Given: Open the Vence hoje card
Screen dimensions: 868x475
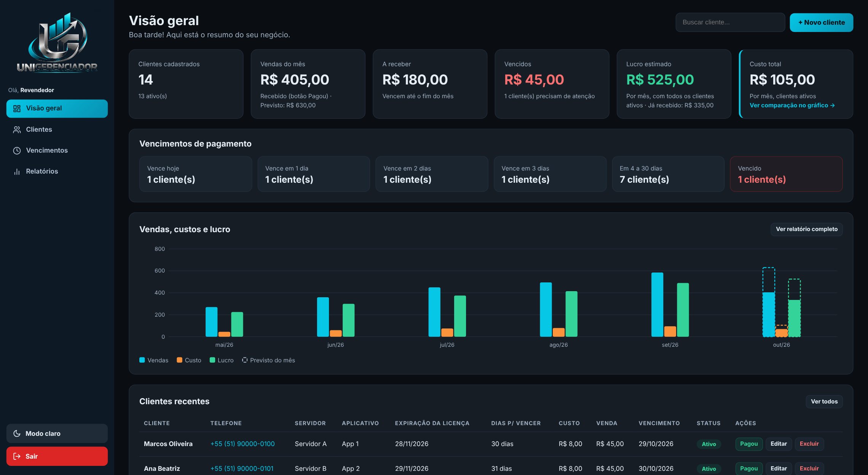Looking at the screenshot, I should [x=196, y=174].
